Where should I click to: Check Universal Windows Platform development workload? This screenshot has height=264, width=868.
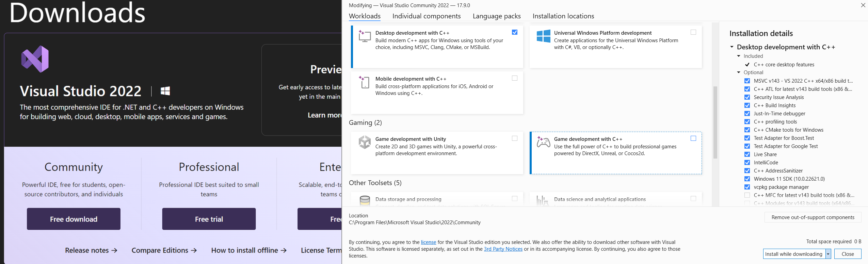[693, 32]
